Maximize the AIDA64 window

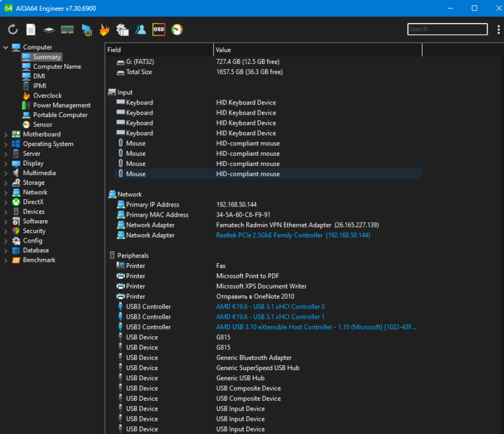(474, 8)
